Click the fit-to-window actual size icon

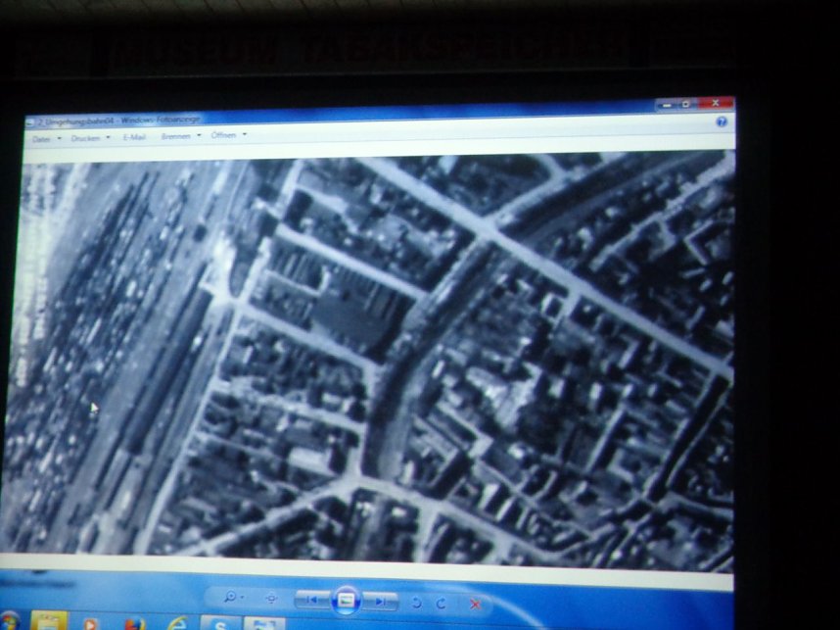coord(271,598)
